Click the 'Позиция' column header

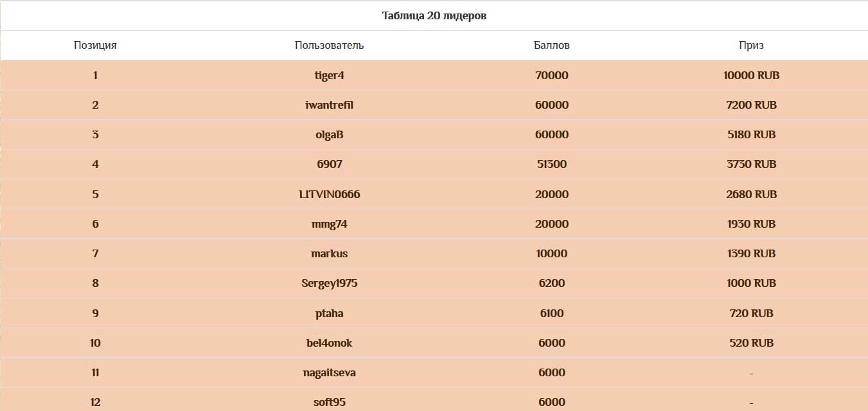[x=95, y=45]
